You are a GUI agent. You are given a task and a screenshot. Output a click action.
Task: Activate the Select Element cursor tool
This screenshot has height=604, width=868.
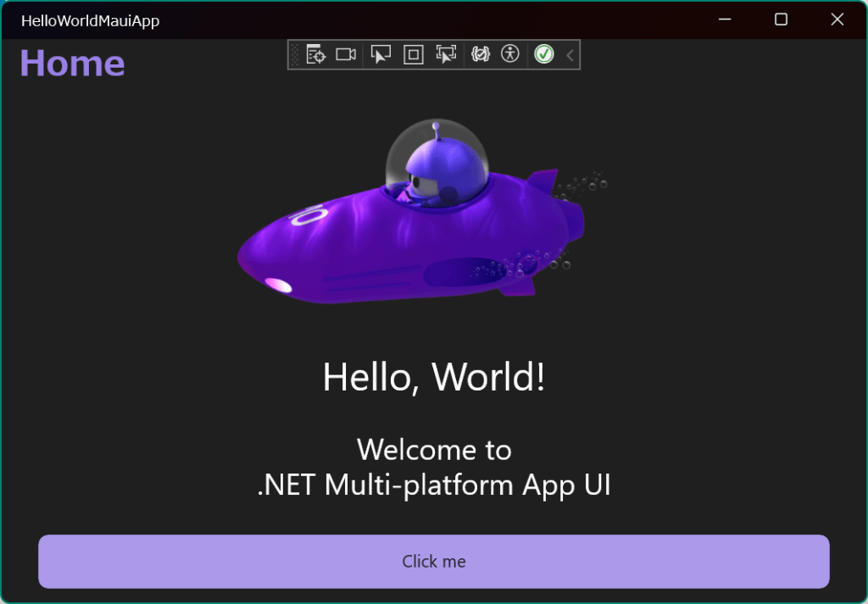tap(381, 55)
